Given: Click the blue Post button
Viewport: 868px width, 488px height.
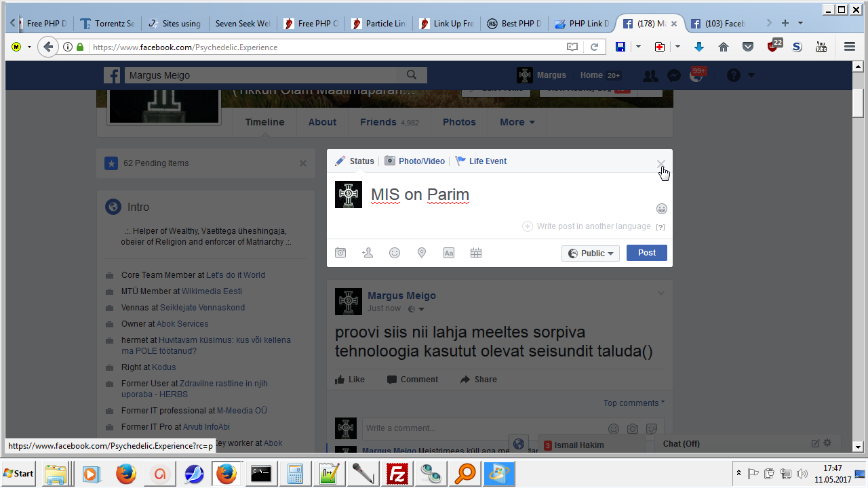Looking at the screenshot, I should (647, 253).
